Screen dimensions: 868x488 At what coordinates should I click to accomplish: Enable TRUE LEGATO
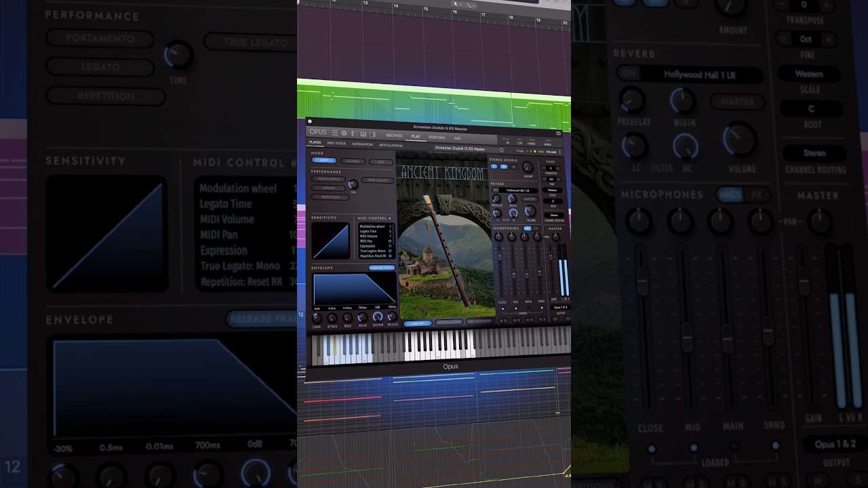click(378, 180)
